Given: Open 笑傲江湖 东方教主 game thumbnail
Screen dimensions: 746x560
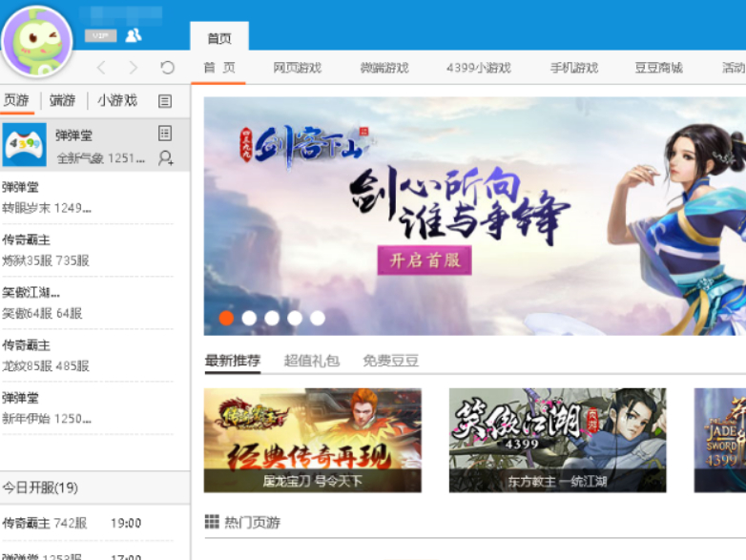Looking at the screenshot, I should click(558, 440).
